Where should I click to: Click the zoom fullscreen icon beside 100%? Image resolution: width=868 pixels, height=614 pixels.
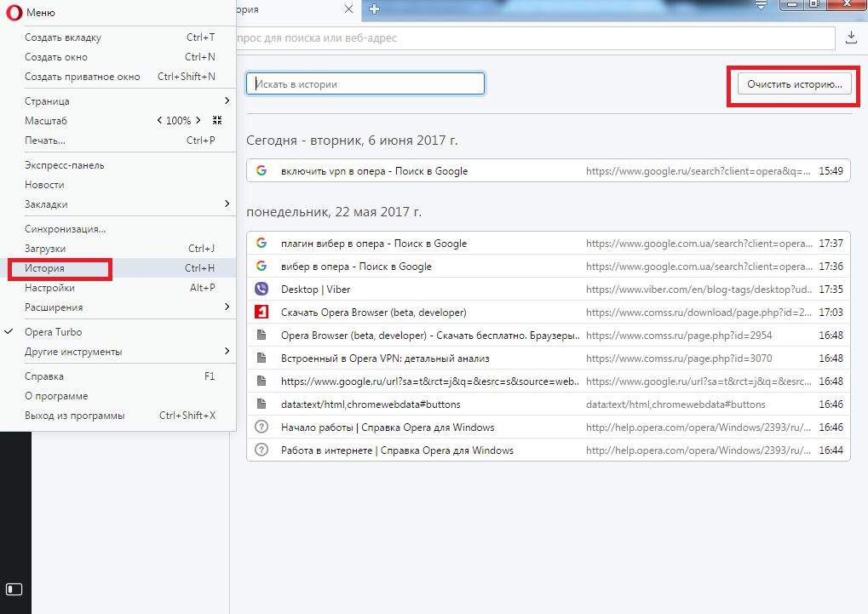coord(217,120)
